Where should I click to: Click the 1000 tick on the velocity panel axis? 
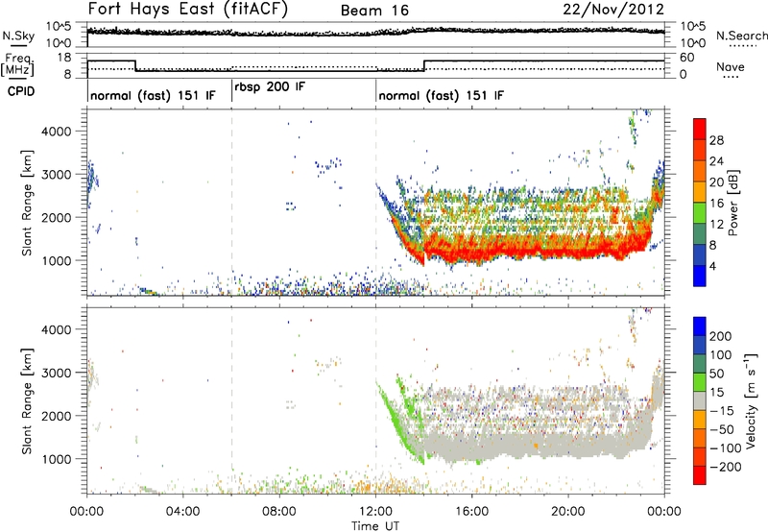57,460
